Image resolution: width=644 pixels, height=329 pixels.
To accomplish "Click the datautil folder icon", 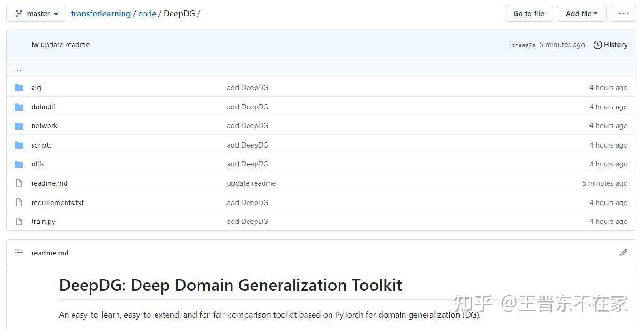I will click(x=19, y=107).
